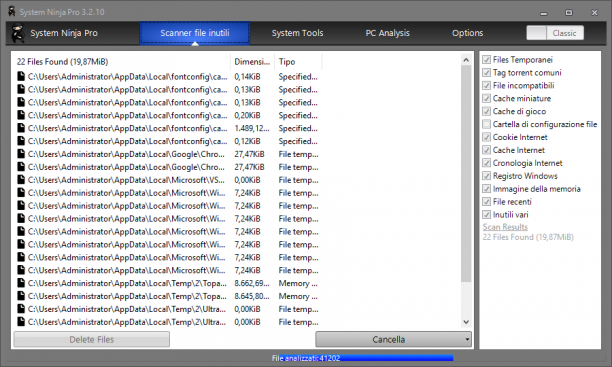Click the scroll down arrow of file list
Screen dimensions: 612x367
466,322
